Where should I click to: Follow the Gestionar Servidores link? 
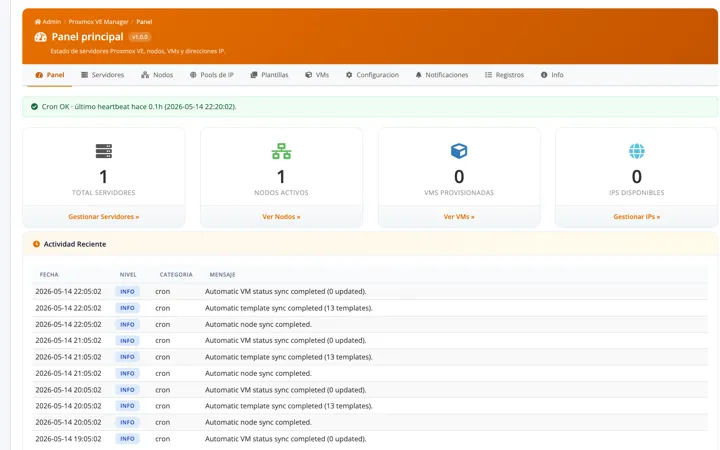(104, 217)
